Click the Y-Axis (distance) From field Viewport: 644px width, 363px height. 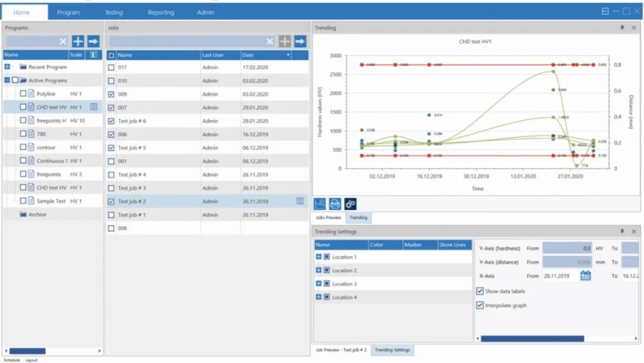click(x=567, y=262)
